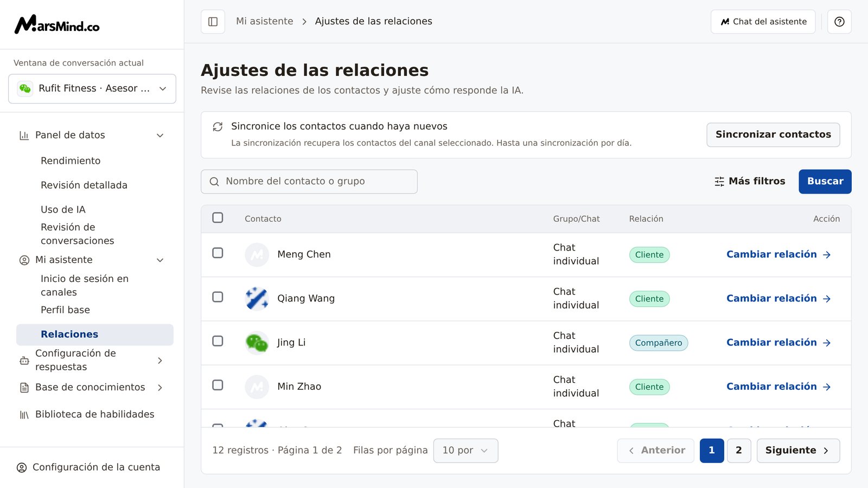
Task: Click Min Zhao's avatar
Action: tap(257, 387)
